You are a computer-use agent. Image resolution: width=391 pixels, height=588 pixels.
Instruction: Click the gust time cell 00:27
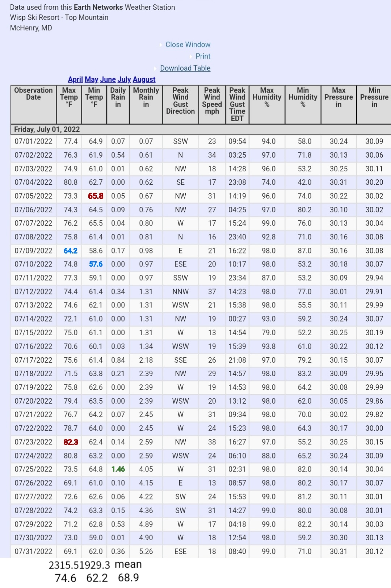pos(237,319)
